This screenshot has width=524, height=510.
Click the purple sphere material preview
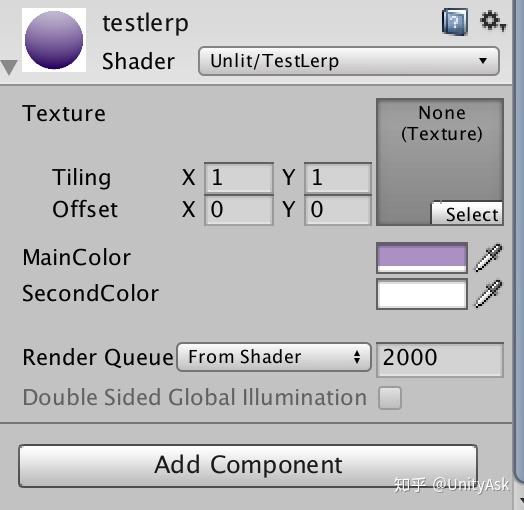click(54, 40)
